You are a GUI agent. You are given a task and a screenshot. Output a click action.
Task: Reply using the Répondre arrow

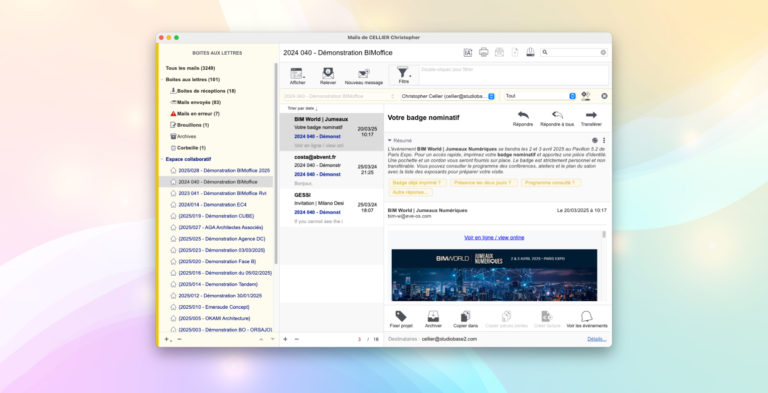tap(523, 115)
